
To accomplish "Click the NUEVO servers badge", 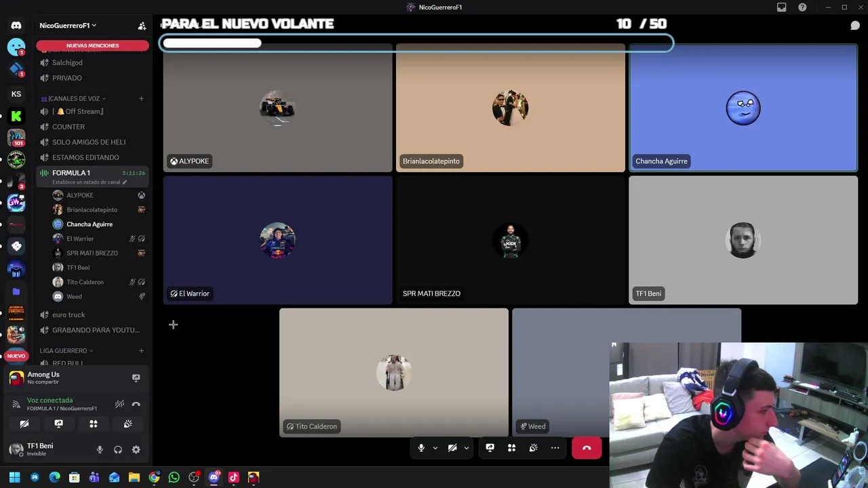I will point(16,356).
